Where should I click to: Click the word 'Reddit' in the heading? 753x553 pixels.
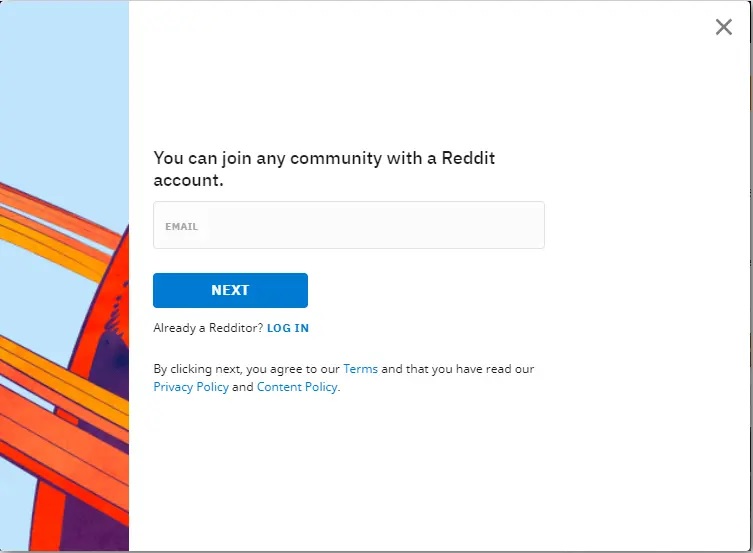(468, 158)
